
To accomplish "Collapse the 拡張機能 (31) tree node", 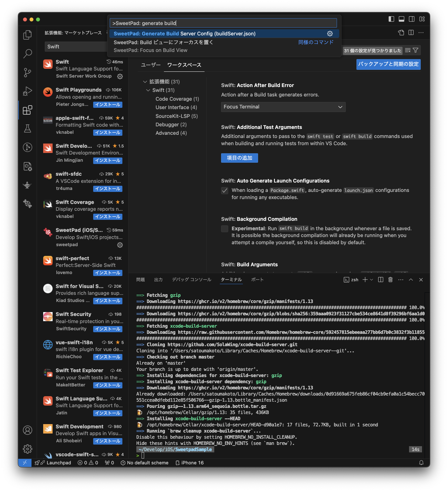I will tap(145, 82).
